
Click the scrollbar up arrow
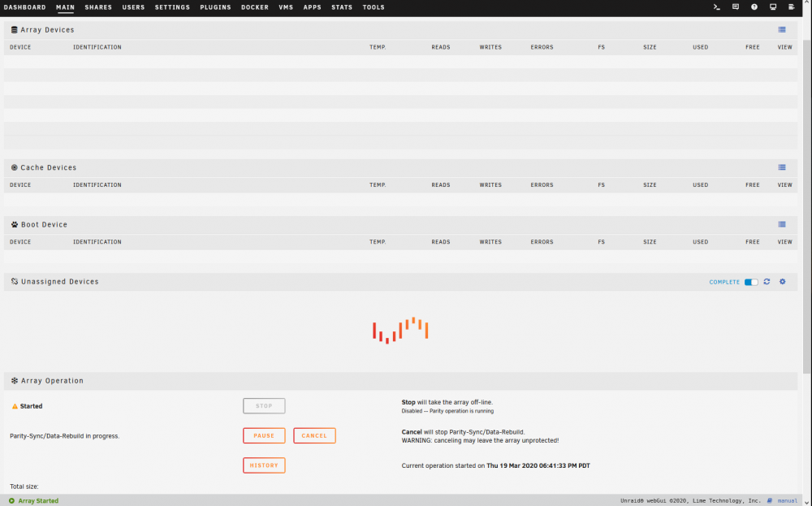(807, 3)
